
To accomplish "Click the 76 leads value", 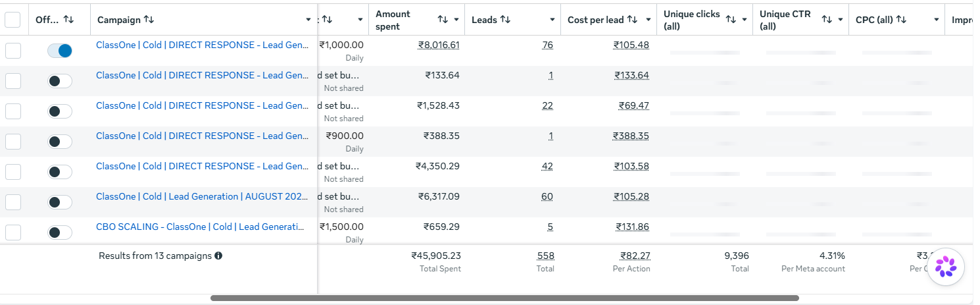I will pyautogui.click(x=547, y=45).
